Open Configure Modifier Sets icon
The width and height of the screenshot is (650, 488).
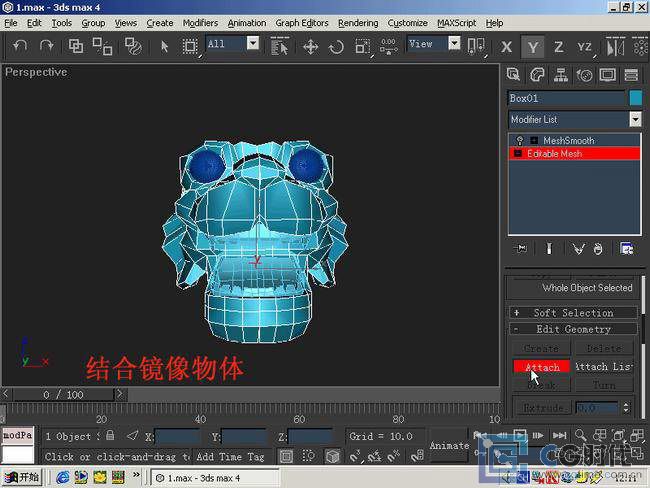tap(627, 248)
